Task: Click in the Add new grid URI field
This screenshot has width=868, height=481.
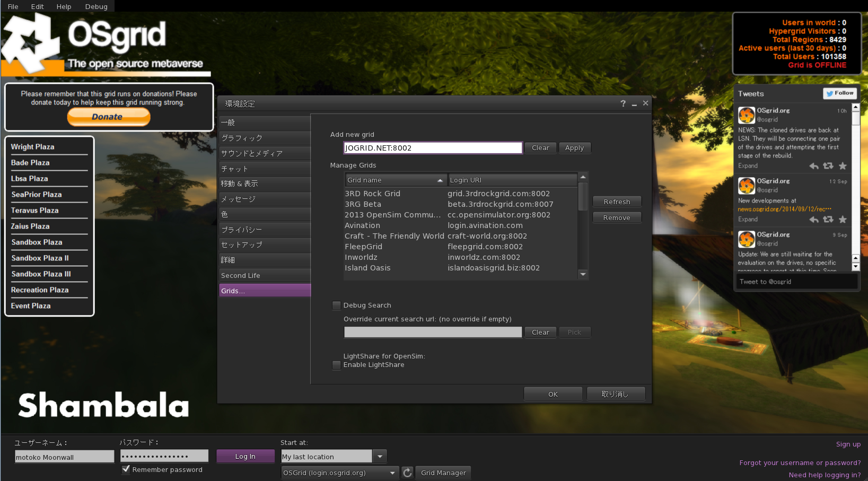Action: [x=433, y=148]
